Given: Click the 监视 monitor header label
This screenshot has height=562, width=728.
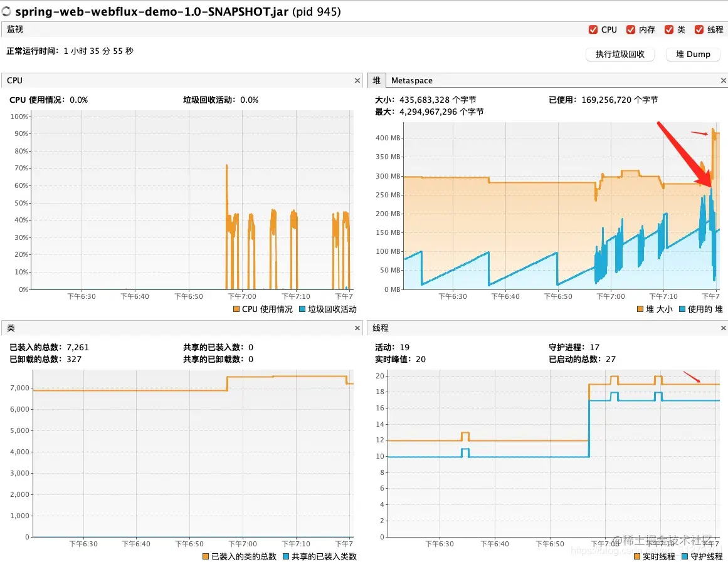Looking at the screenshot, I should point(15,29).
